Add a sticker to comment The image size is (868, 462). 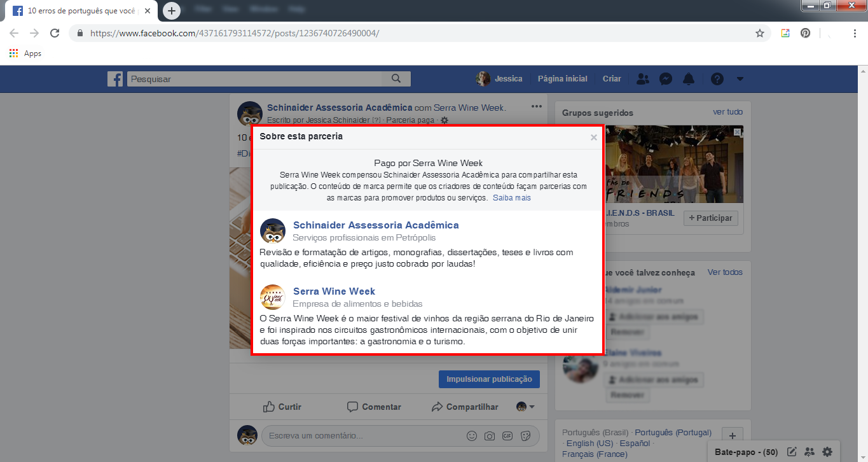pos(525,436)
